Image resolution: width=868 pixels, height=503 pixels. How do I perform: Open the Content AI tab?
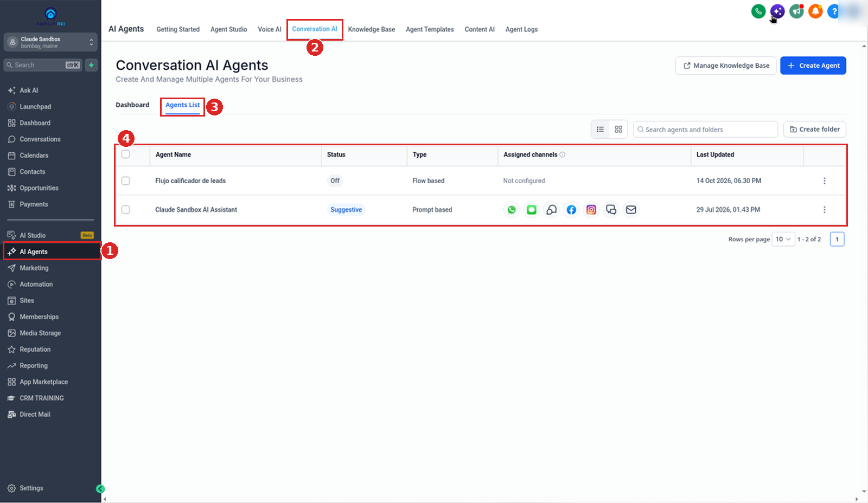pos(480,29)
